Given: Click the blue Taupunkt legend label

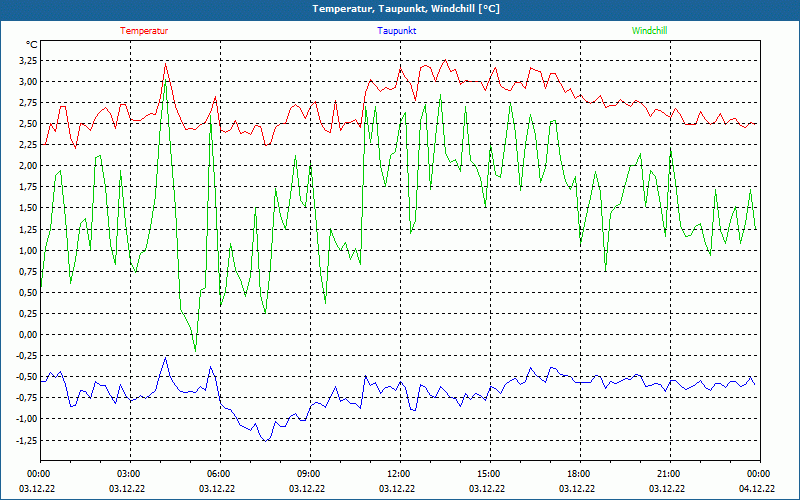Looking at the screenshot, I should click(x=396, y=31).
